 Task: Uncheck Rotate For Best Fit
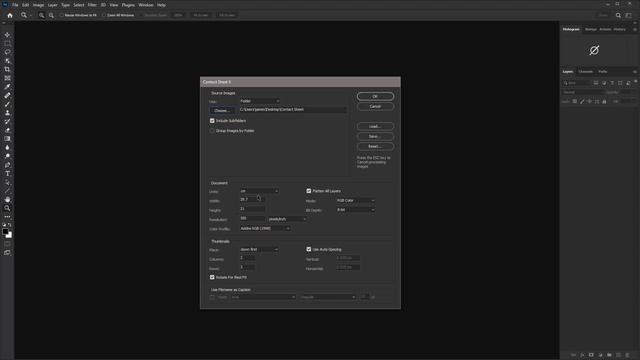coord(212,278)
